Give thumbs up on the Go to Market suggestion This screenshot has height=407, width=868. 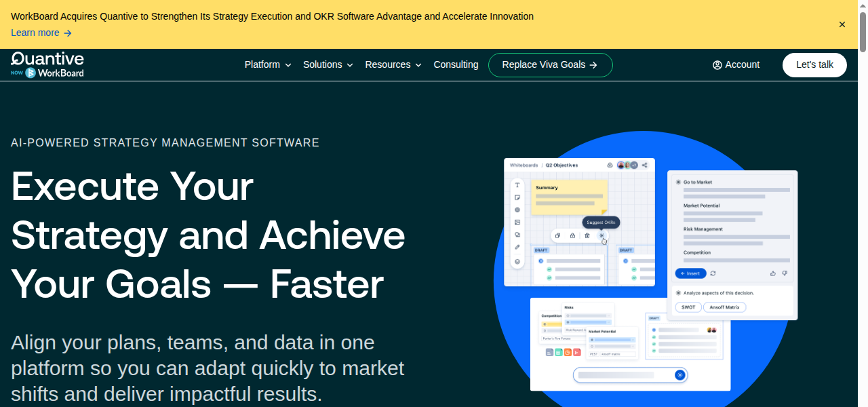tap(772, 273)
